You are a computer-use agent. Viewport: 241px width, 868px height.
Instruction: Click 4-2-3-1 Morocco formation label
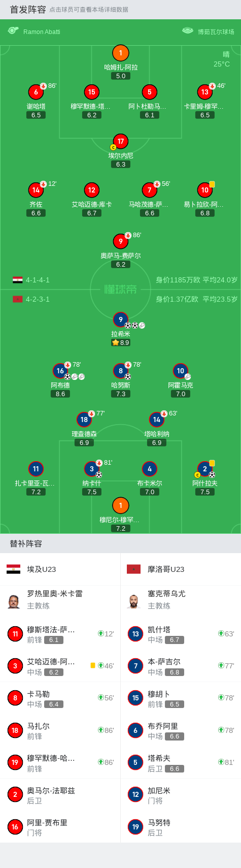click(38, 299)
